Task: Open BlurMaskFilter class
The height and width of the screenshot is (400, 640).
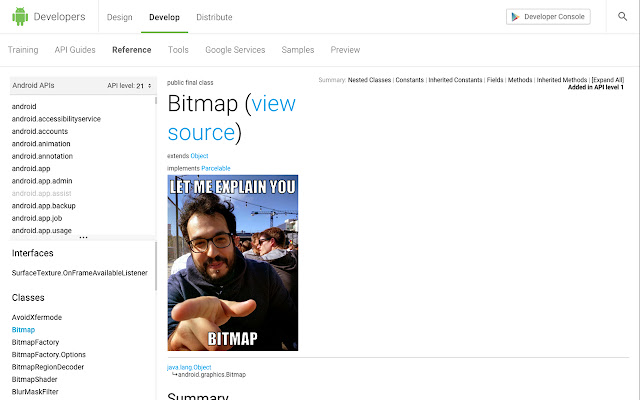Action: click(35, 392)
